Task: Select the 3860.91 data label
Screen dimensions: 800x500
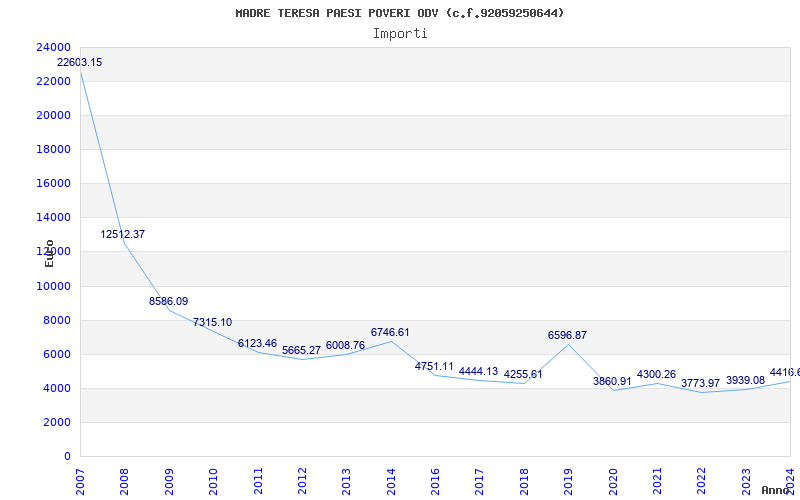Action: pos(612,381)
